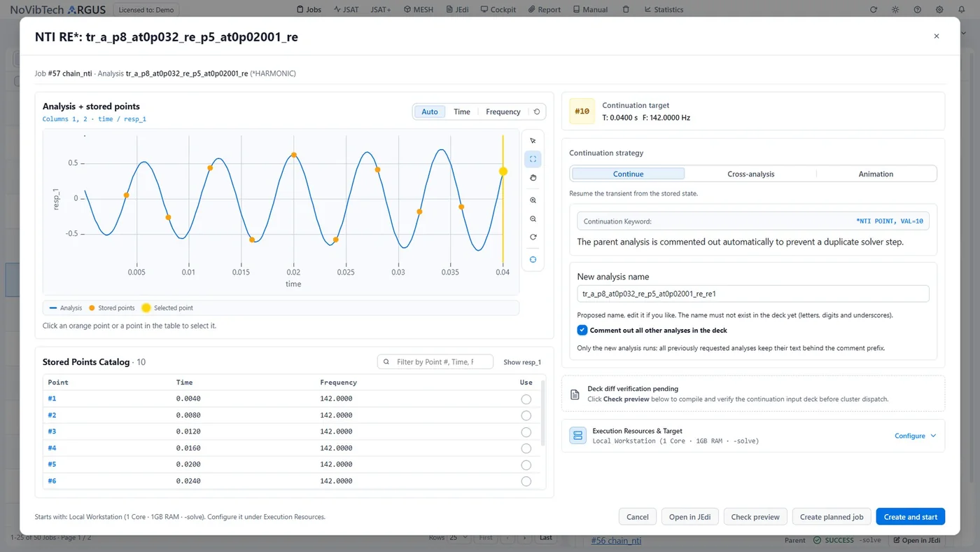Switch axis mode to Time
This screenshot has height=552, width=980.
click(462, 112)
